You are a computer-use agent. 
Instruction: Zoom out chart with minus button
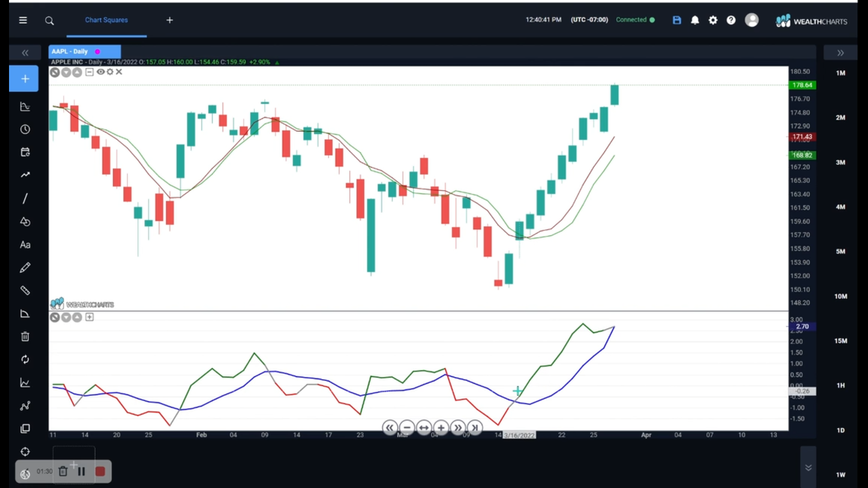coord(407,427)
